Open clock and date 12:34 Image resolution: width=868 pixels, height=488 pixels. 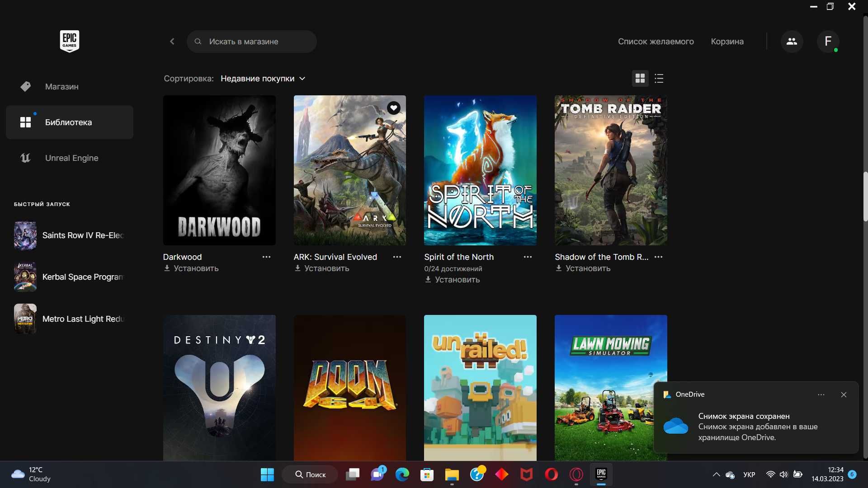click(x=827, y=474)
